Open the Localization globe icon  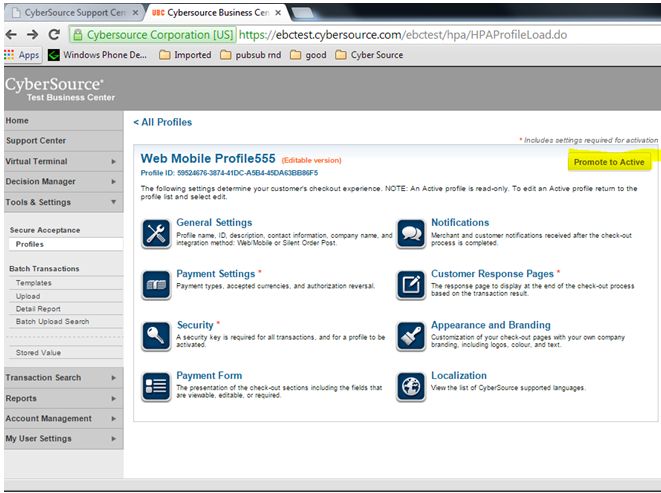click(411, 386)
